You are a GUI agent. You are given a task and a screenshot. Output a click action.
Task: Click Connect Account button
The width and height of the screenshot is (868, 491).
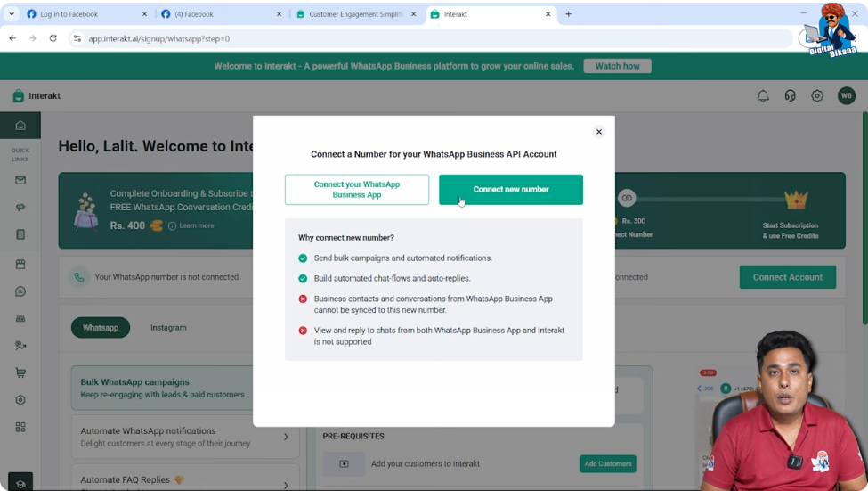click(x=787, y=277)
